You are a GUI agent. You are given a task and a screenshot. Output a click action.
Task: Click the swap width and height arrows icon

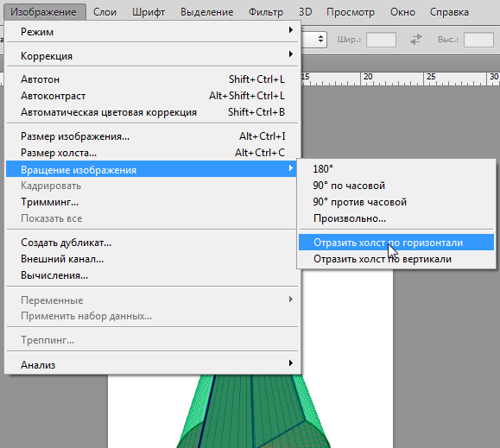(x=416, y=40)
